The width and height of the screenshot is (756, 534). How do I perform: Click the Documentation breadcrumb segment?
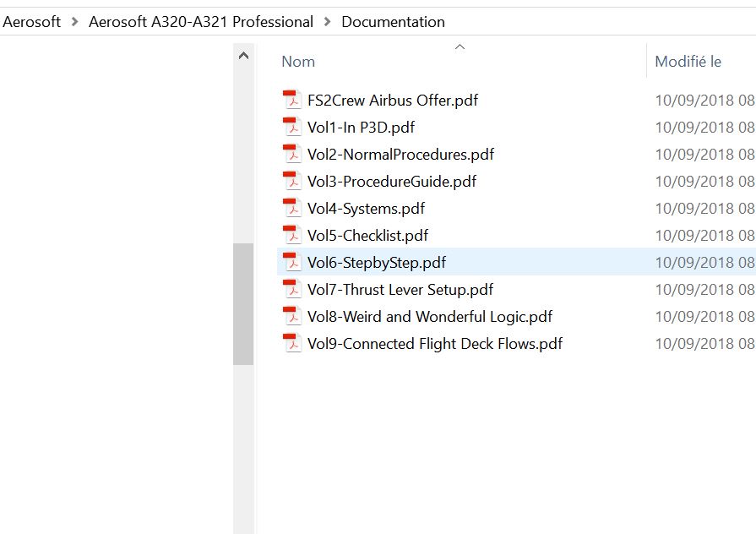click(x=393, y=22)
